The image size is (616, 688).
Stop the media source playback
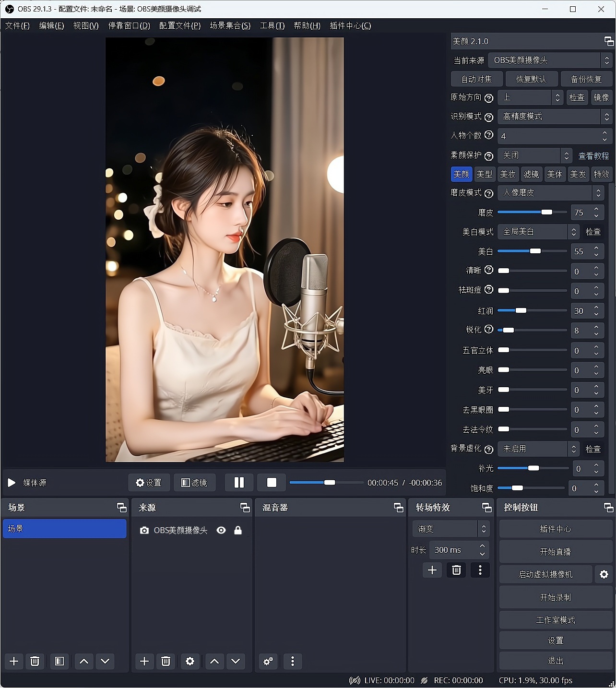point(272,483)
